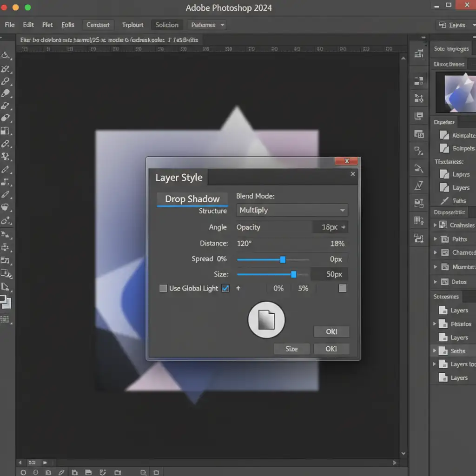This screenshot has height=476, width=476.
Task: Select the topmost tool in the left toolbar
Action: pyautogui.click(x=6, y=56)
